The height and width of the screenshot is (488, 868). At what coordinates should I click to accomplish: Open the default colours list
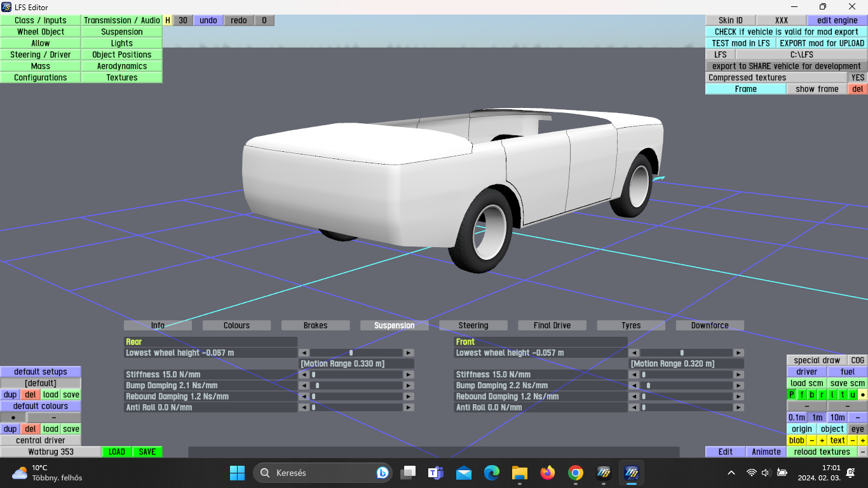click(x=41, y=406)
